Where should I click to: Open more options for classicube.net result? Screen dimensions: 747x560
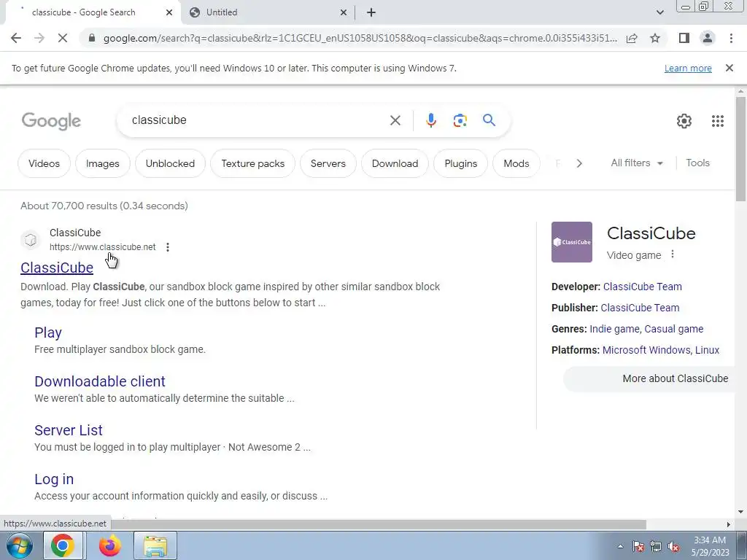click(x=168, y=247)
